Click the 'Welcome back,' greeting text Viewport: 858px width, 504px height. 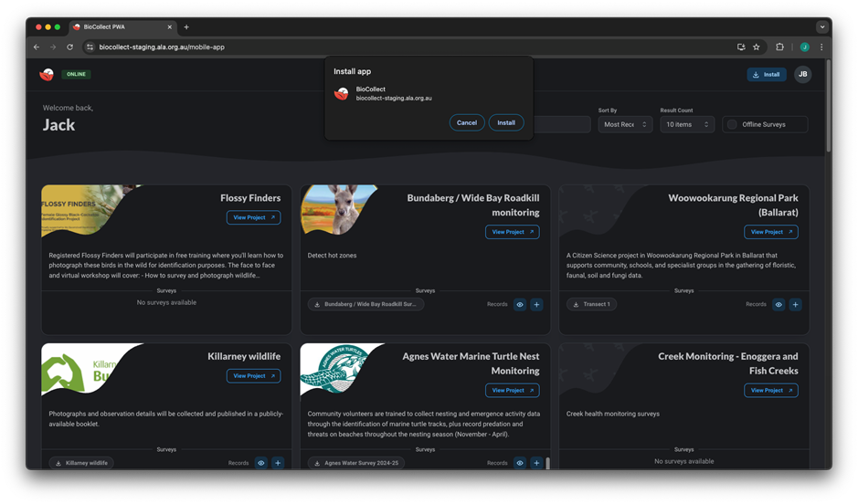[68, 108]
